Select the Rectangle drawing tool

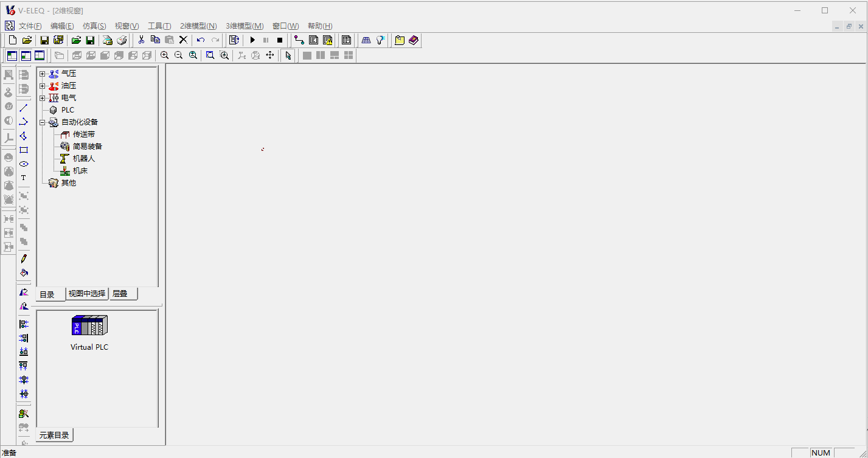point(24,150)
